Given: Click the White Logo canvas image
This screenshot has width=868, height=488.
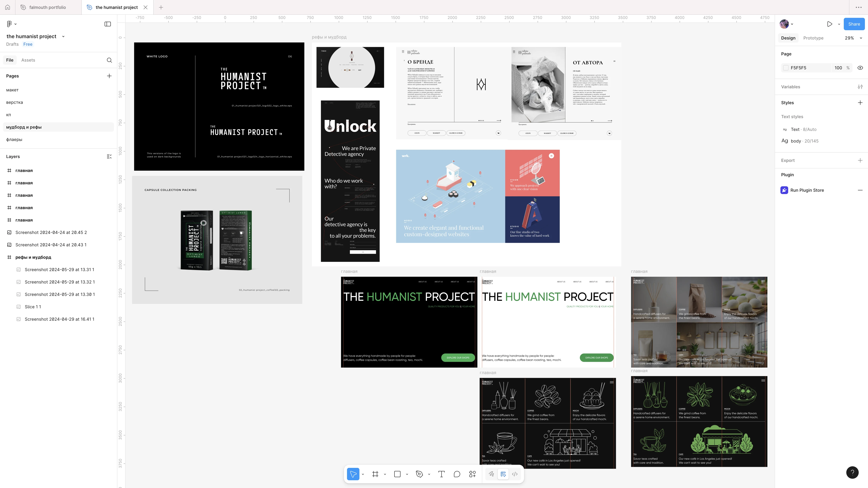Looking at the screenshot, I should pos(219,107).
